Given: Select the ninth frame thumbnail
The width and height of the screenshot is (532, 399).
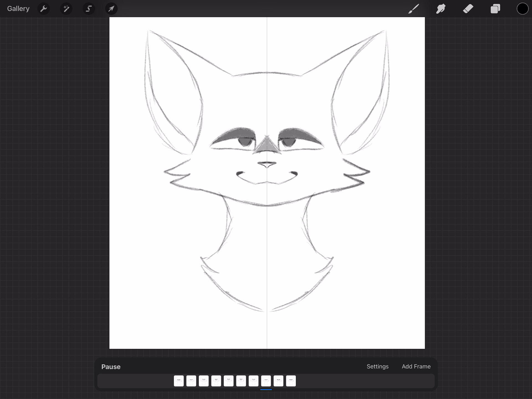Looking at the screenshot, I should point(278,381).
